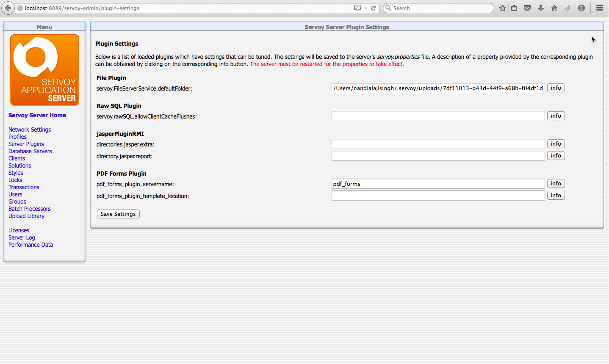Click the red server restart warning text

point(327,64)
